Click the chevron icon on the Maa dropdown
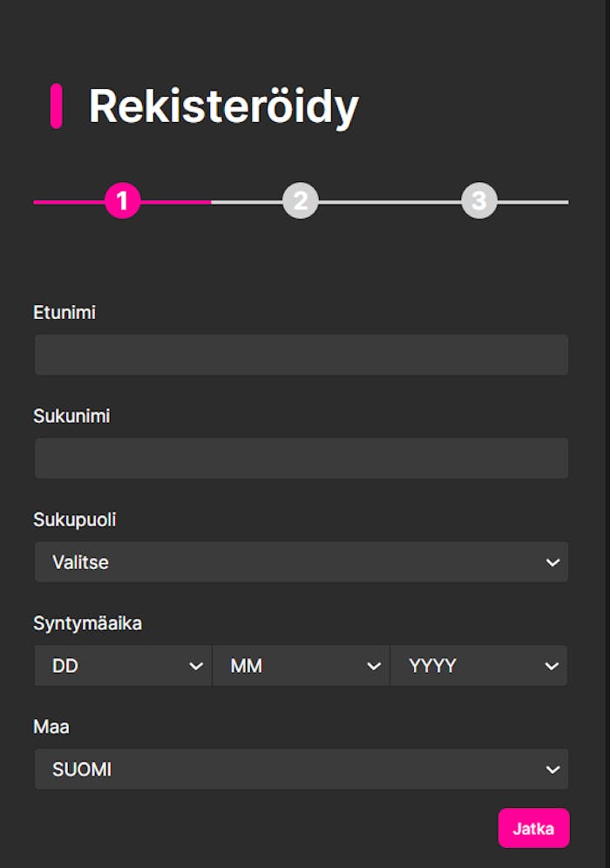Viewport: 610px width, 868px height. click(x=552, y=770)
